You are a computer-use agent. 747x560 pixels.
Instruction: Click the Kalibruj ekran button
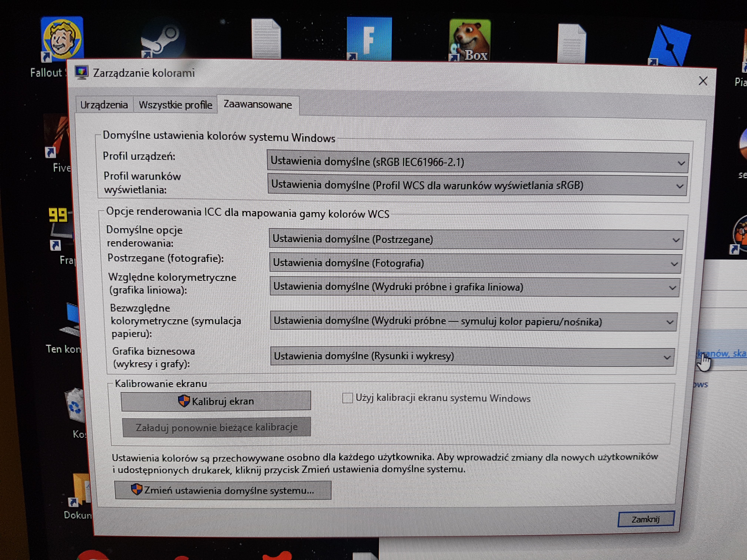pyautogui.click(x=216, y=401)
